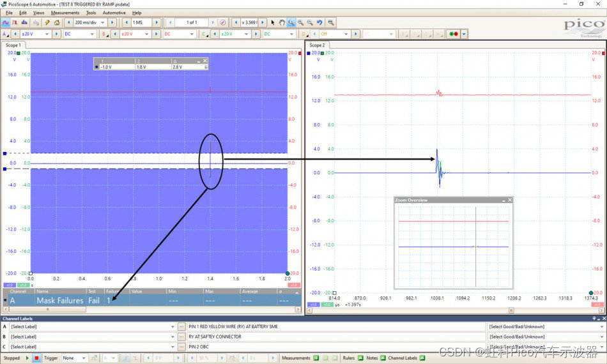Click the Home setup icon
This screenshot has width=607, height=364.
point(57,23)
